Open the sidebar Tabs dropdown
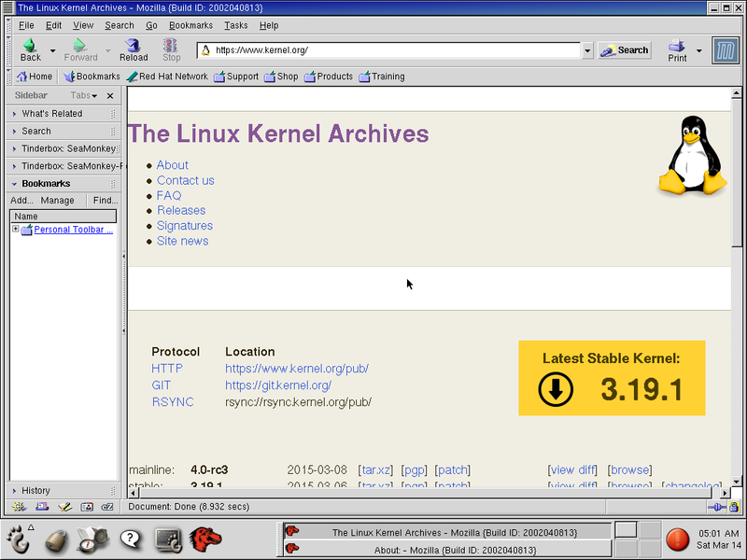Image resolution: width=747 pixels, height=560 pixels. pos(84,95)
